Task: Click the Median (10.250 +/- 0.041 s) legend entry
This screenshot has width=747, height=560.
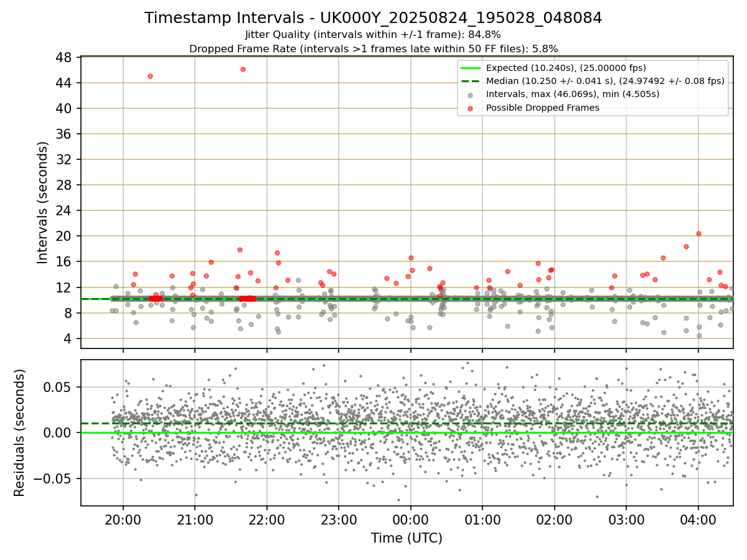Action: point(605,81)
